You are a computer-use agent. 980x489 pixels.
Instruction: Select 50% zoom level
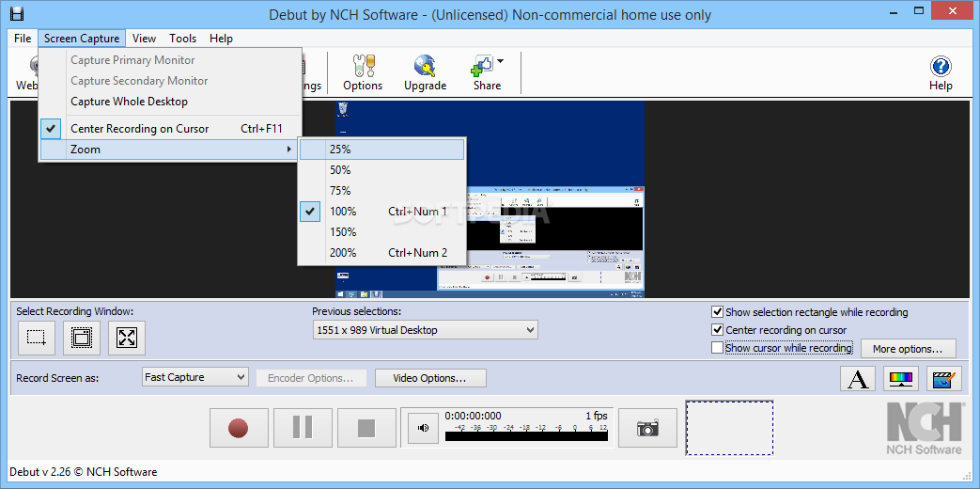tap(381, 170)
